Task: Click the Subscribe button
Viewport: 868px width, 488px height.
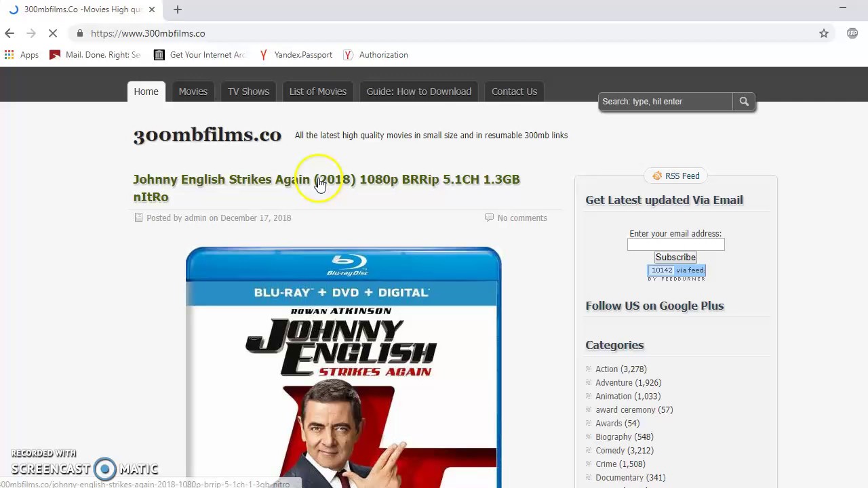Action: coord(675,258)
